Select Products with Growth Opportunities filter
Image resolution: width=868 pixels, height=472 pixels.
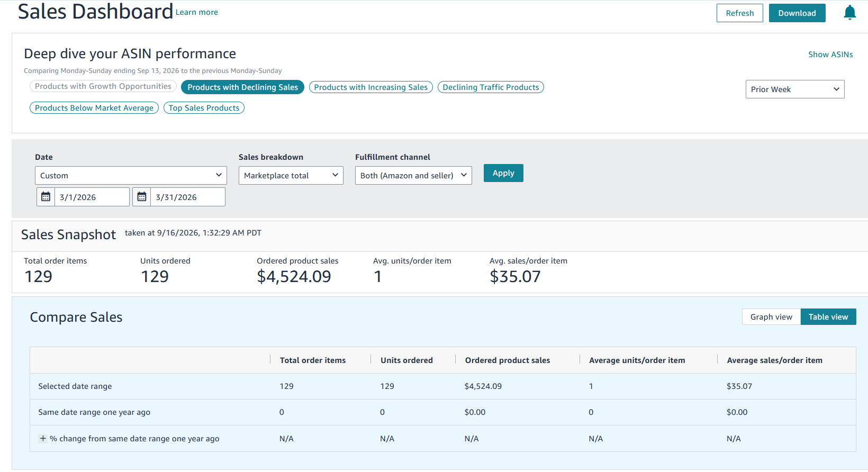[103, 86]
